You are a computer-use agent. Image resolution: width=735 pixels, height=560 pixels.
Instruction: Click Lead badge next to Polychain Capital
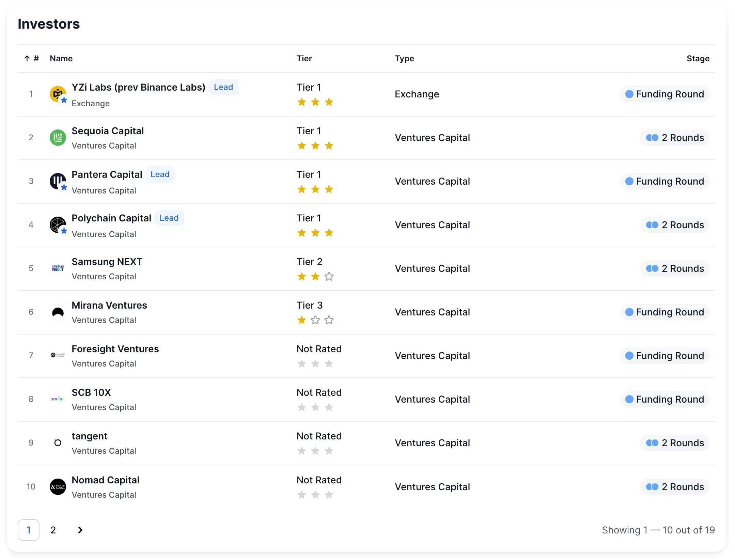click(x=169, y=218)
